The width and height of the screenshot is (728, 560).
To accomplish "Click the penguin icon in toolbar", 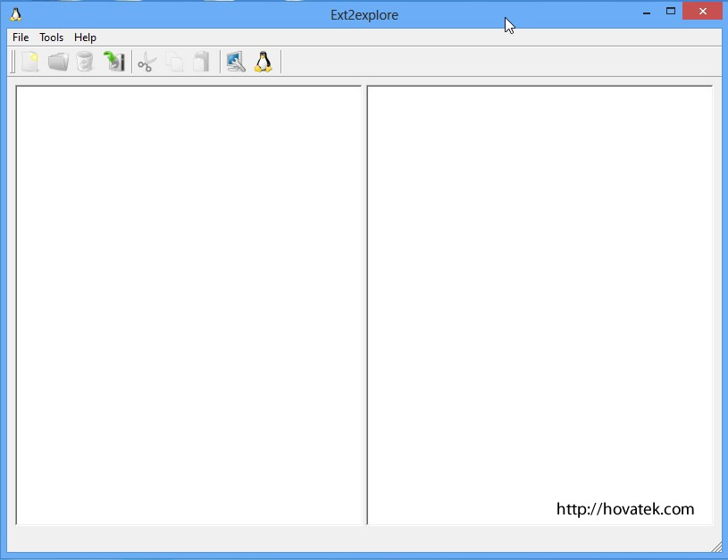I will click(263, 62).
